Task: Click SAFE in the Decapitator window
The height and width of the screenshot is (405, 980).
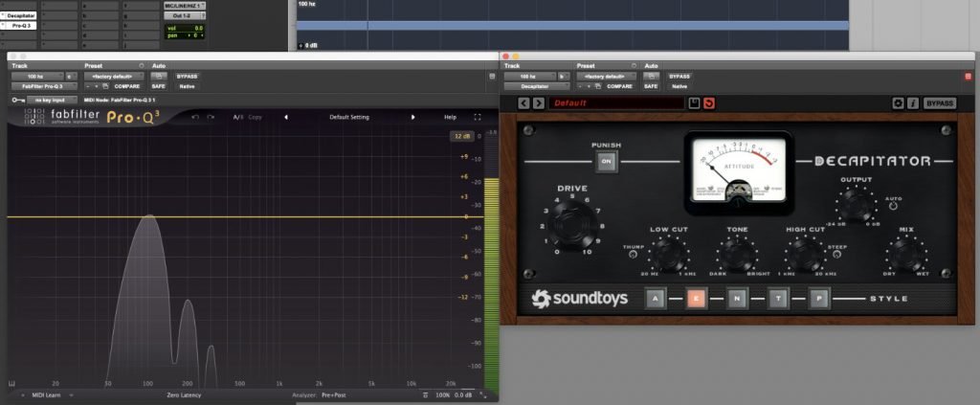Action: point(651,86)
